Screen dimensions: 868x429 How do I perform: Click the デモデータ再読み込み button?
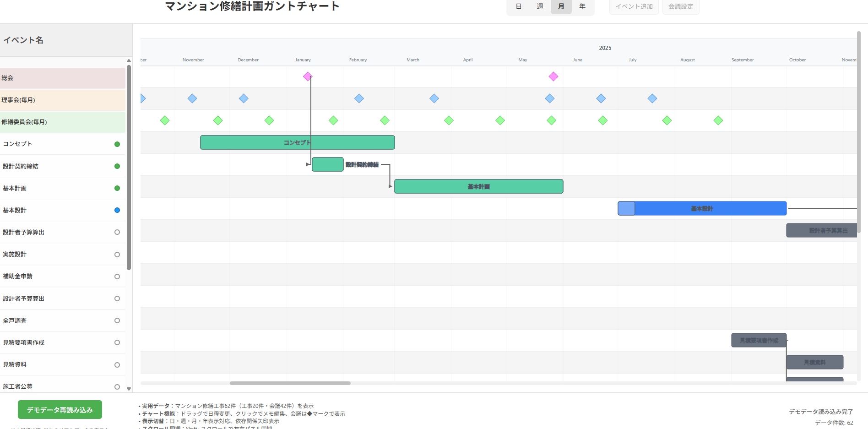pos(60,410)
